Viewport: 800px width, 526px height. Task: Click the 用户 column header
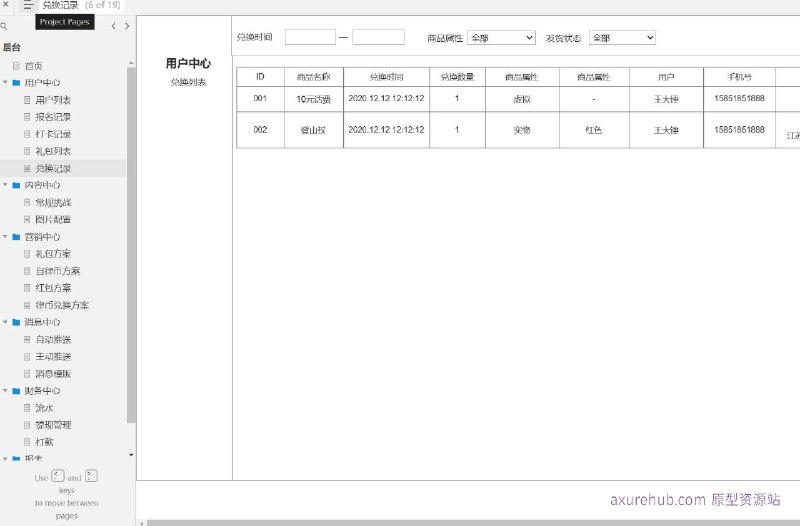point(666,77)
